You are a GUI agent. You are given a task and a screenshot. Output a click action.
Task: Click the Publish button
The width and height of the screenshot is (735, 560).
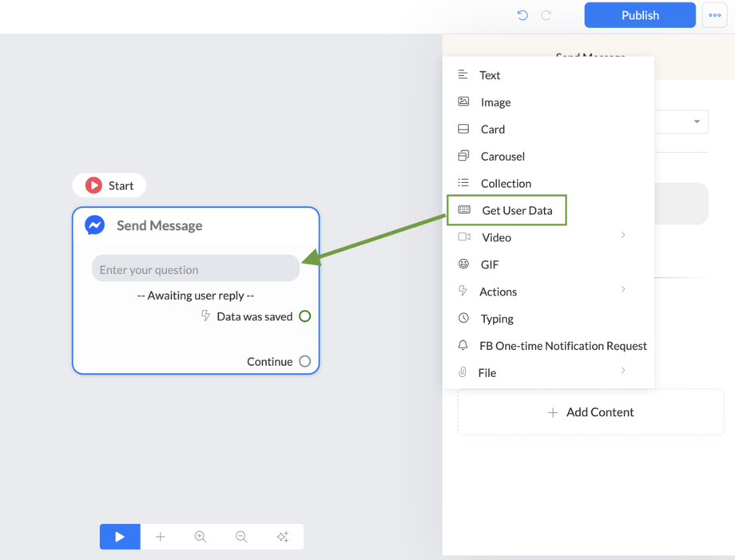(x=640, y=15)
